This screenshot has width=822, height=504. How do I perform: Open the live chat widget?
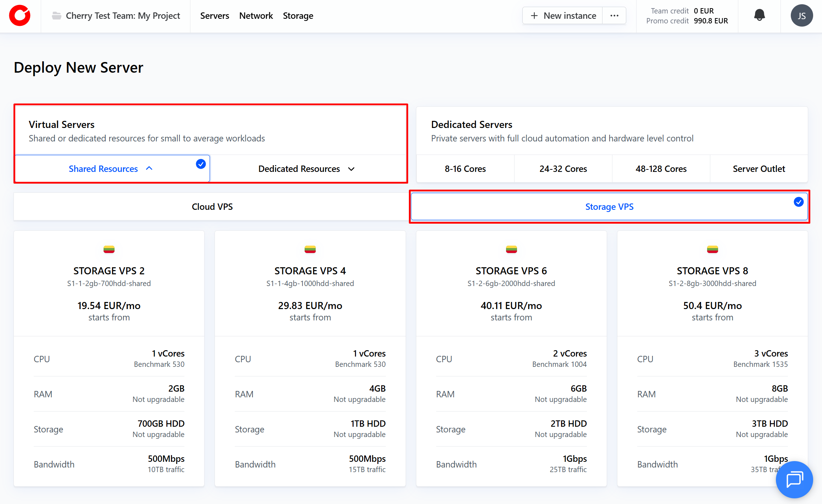pyautogui.click(x=794, y=479)
